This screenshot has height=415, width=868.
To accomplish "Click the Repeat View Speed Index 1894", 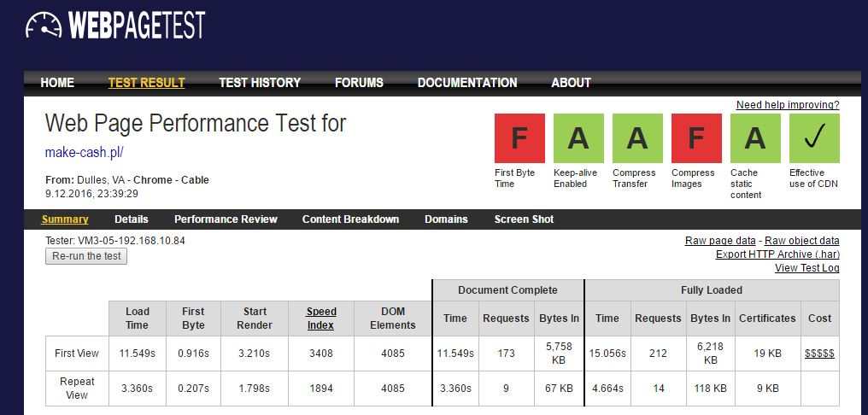I will tap(321, 389).
